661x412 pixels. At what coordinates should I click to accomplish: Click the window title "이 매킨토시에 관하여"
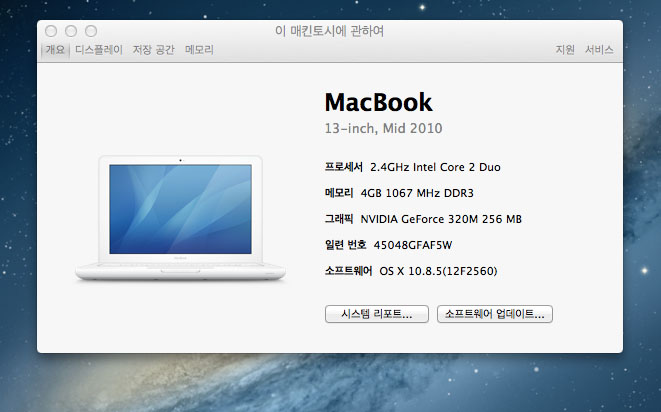coord(329,31)
